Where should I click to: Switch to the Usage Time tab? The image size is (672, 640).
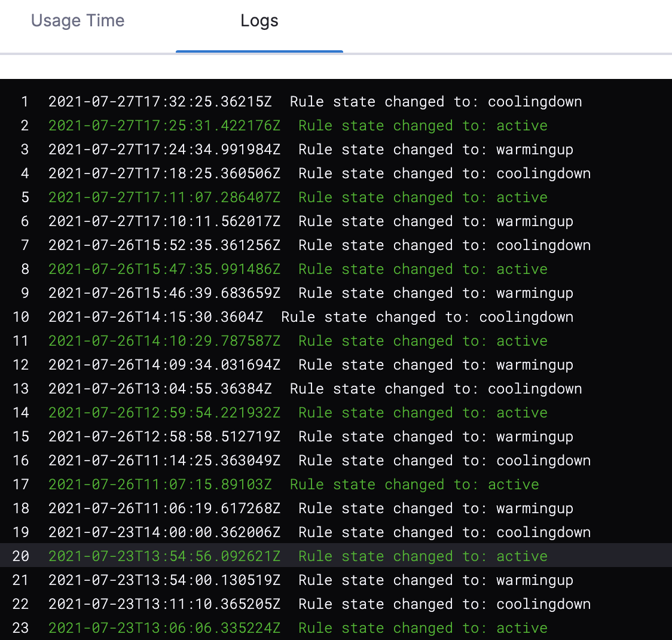pyautogui.click(x=78, y=21)
